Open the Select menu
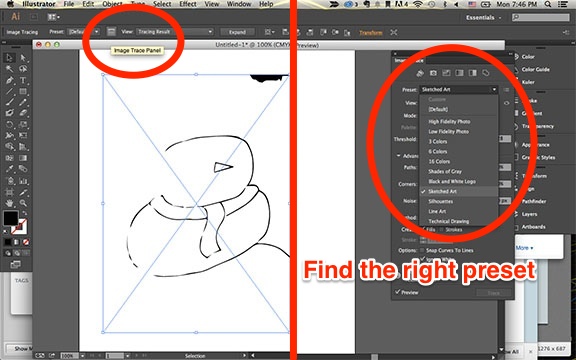The height and width of the screenshot is (360, 576). pos(162,4)
